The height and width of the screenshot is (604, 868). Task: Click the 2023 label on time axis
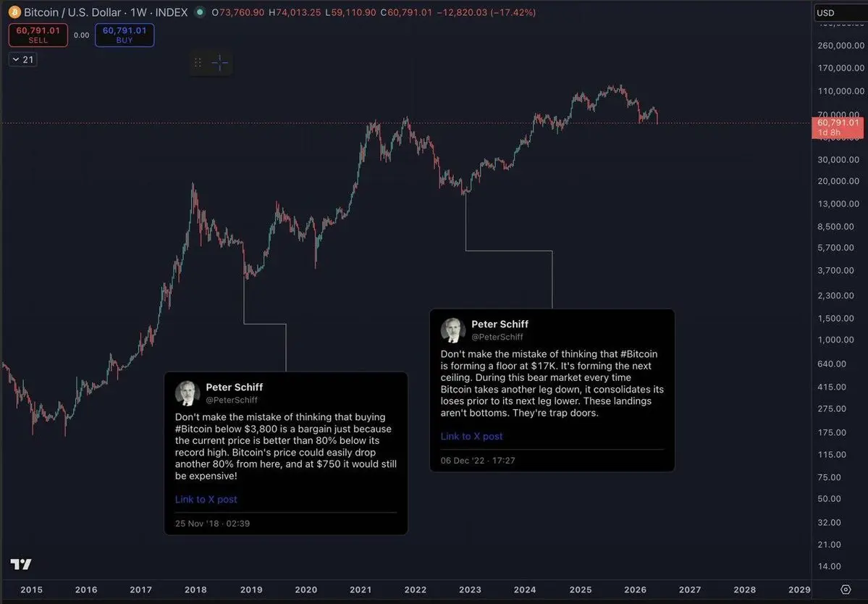pos(470,590)
